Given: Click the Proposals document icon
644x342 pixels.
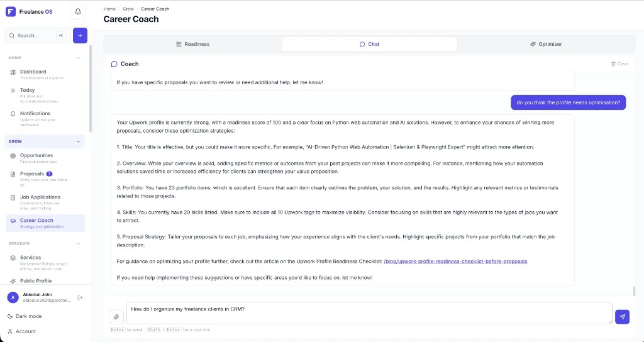Looking at the screenshot, I should tap(13, 174).
